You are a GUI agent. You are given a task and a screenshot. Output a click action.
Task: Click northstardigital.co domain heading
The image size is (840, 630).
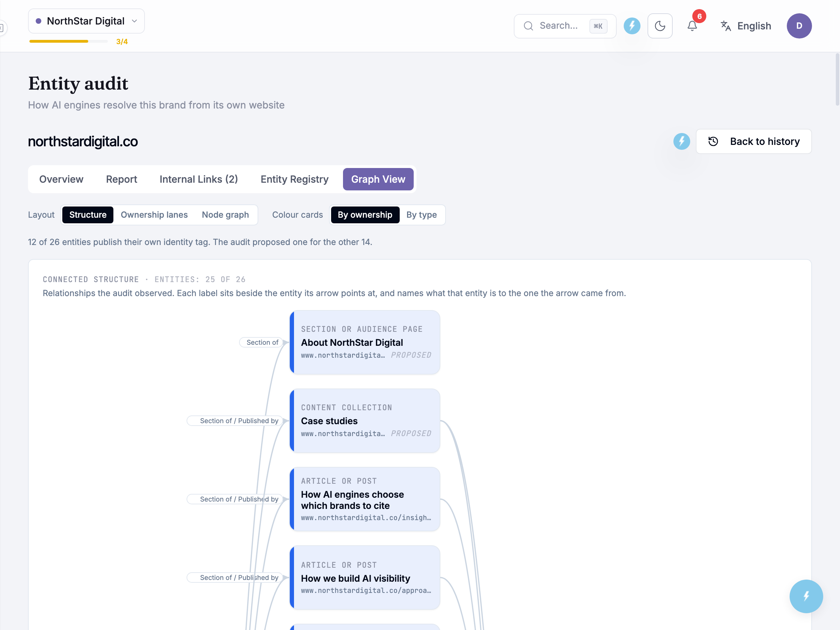pyautogui.click(x=83, y=142)
